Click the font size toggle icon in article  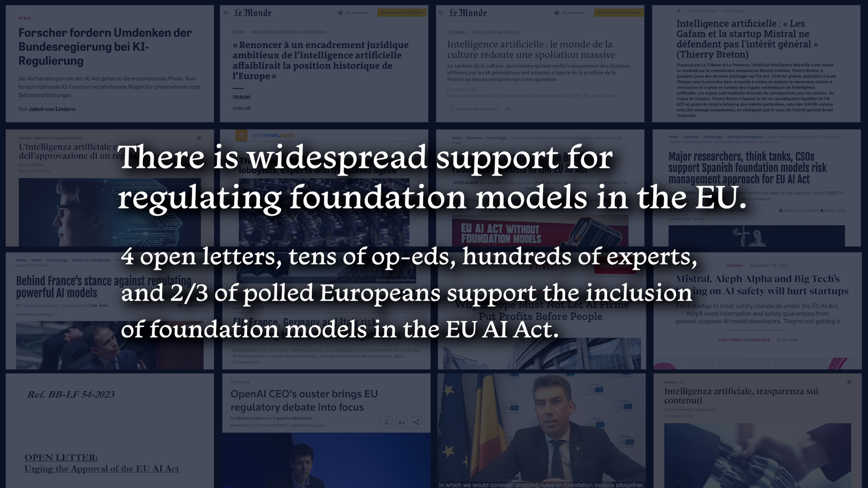point(401,422)
